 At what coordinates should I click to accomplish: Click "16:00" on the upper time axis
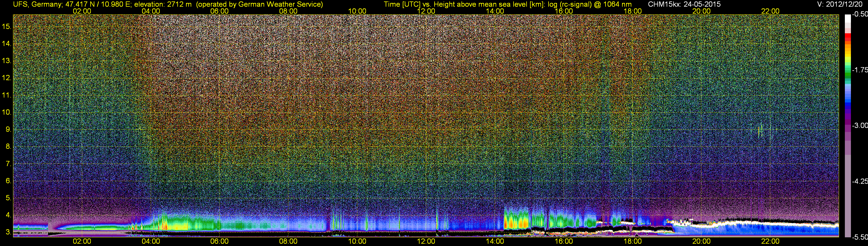pyautogui.click(x=564, y=11)
